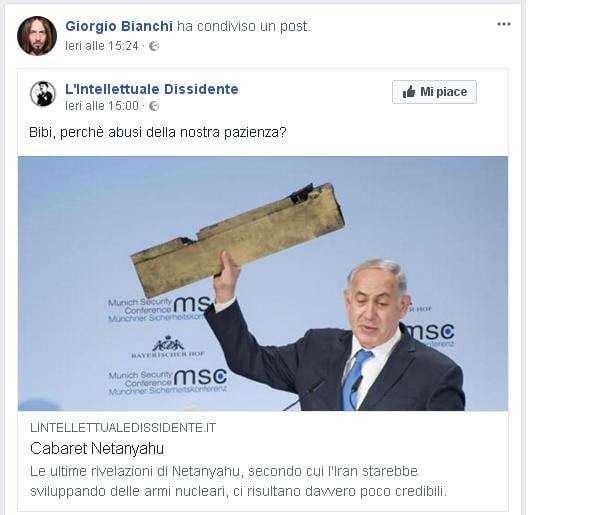Open the 'ieri alle 15:24' timestamp
The width and height of the screenshot is (600, 515).
tap(102, 46)
